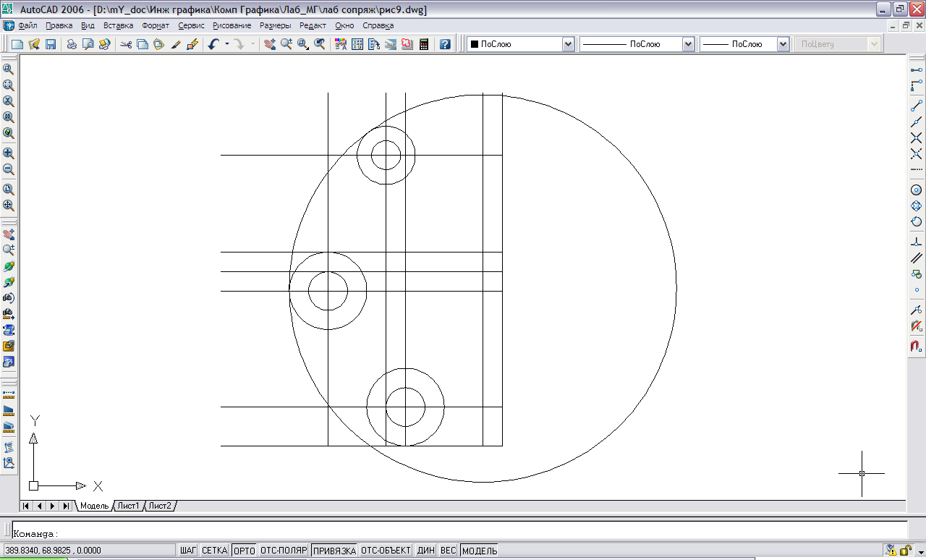Toggle ОТС-ОБЪЕКТ object snap tracking
The width and height of the screenshot is (926, 560).
coord(386,551)
